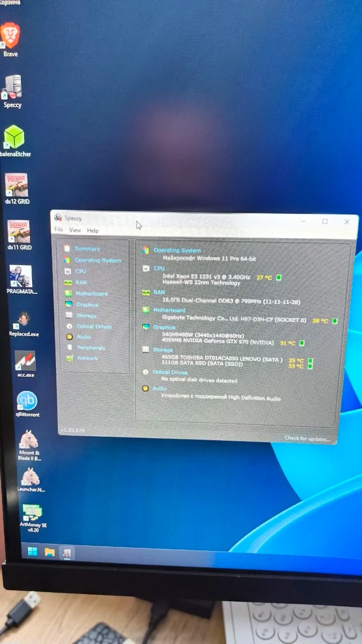
Task: Open the File menu in Speccy
Action: coord(59,229)
